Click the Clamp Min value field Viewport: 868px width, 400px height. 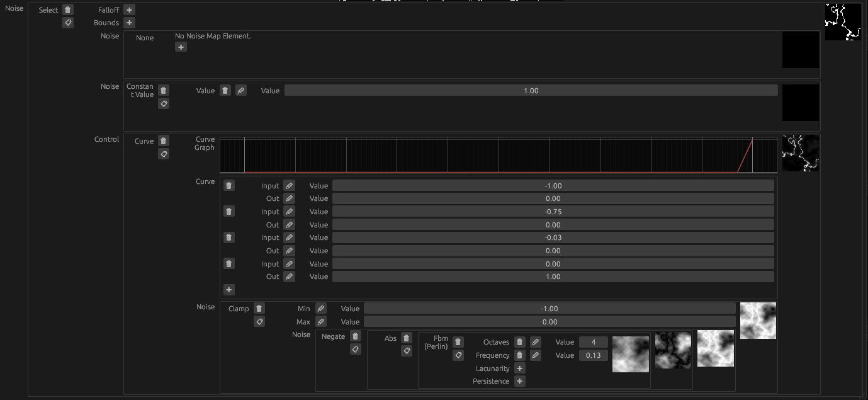(549, 309)
